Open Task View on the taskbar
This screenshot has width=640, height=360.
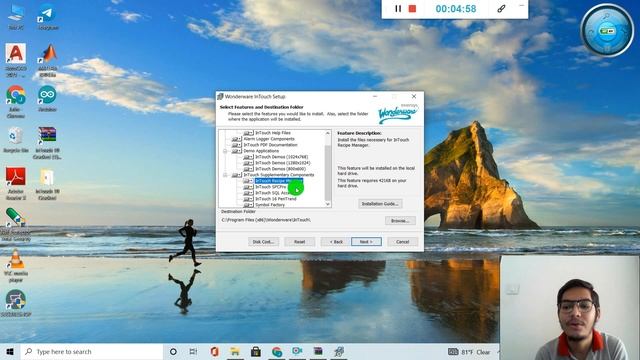point(193,351)
